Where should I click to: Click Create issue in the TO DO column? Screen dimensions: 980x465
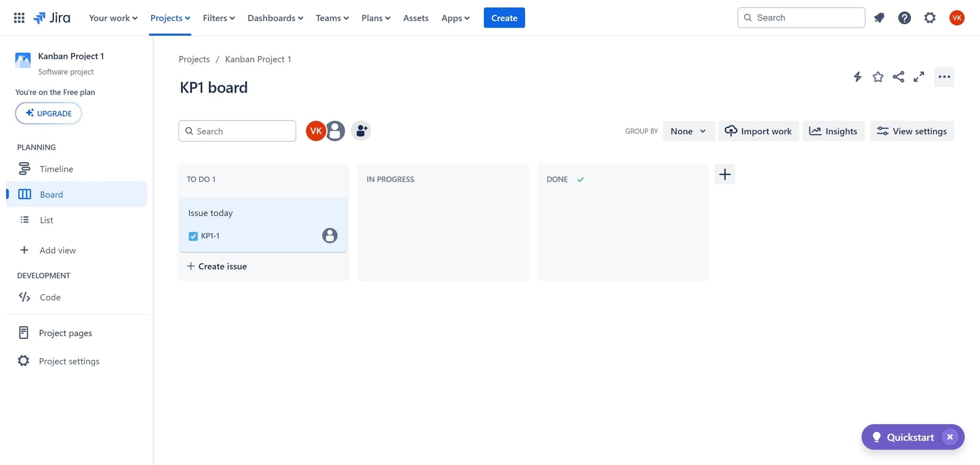pyautogui.click(x=217, y=266)
